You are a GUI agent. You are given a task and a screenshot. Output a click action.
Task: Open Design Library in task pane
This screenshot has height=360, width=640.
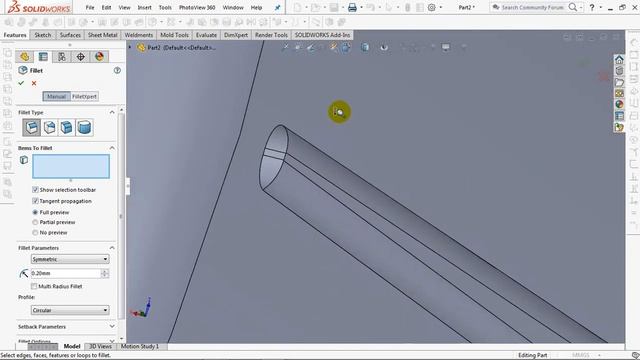point(619,71)
